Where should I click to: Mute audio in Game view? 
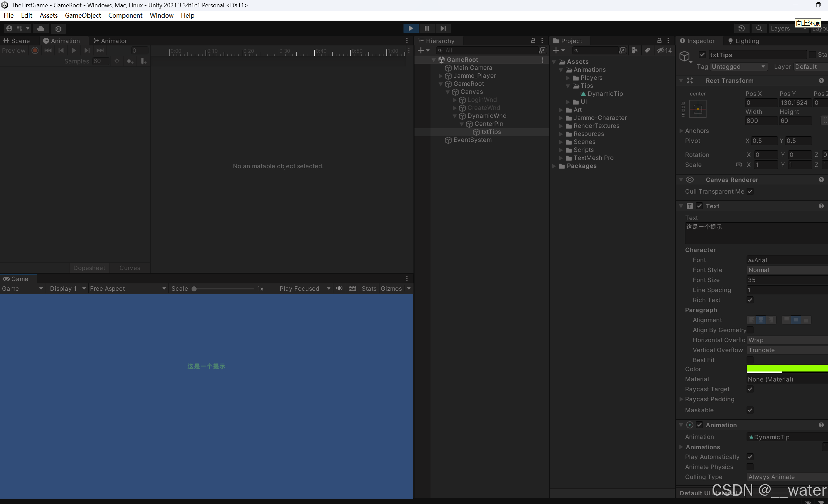click(339, 289)
